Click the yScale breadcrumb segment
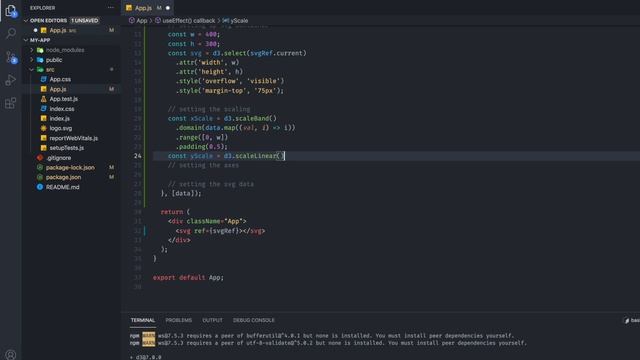This screenshot has height=360, width=640. (x=239, y=20)
